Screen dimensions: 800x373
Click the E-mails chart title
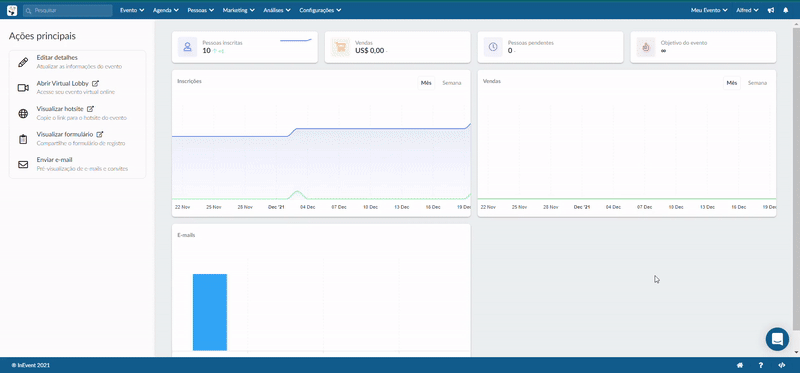186,235
